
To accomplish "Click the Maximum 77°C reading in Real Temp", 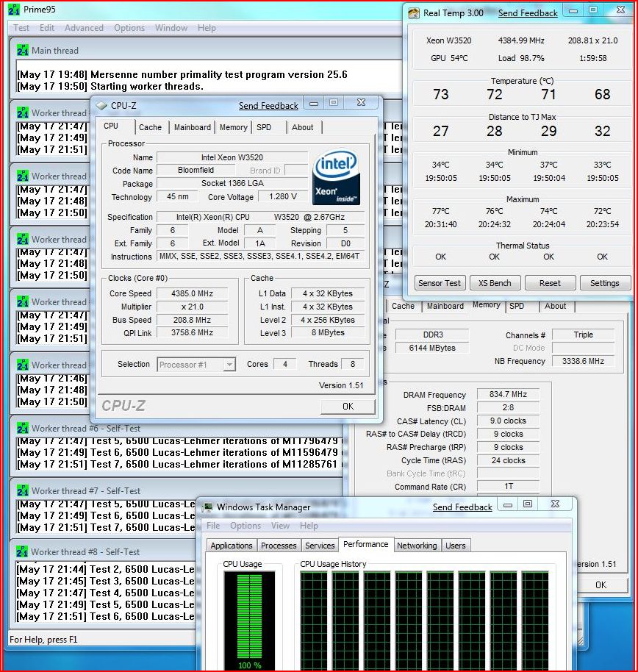I will click(441, 211).
